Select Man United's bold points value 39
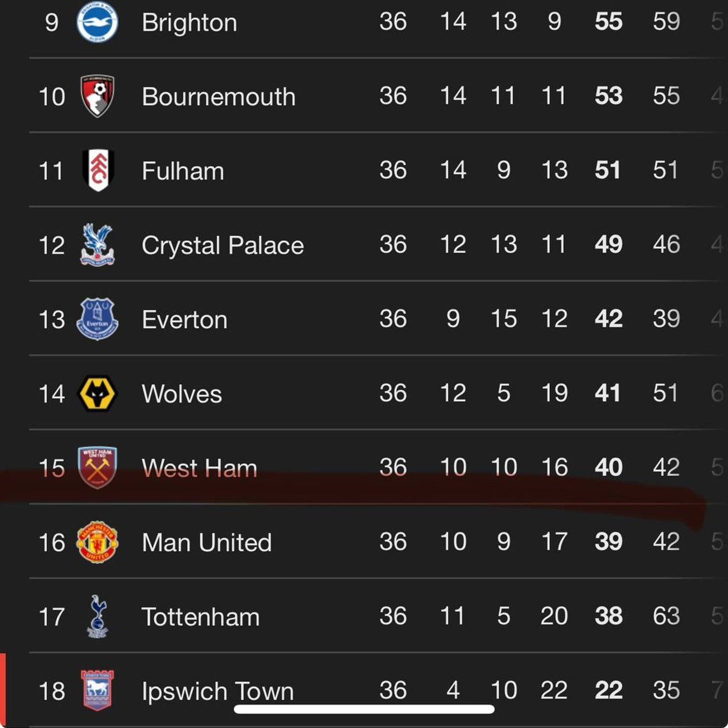This screenshot has width=728, height=728. [608, 542]
